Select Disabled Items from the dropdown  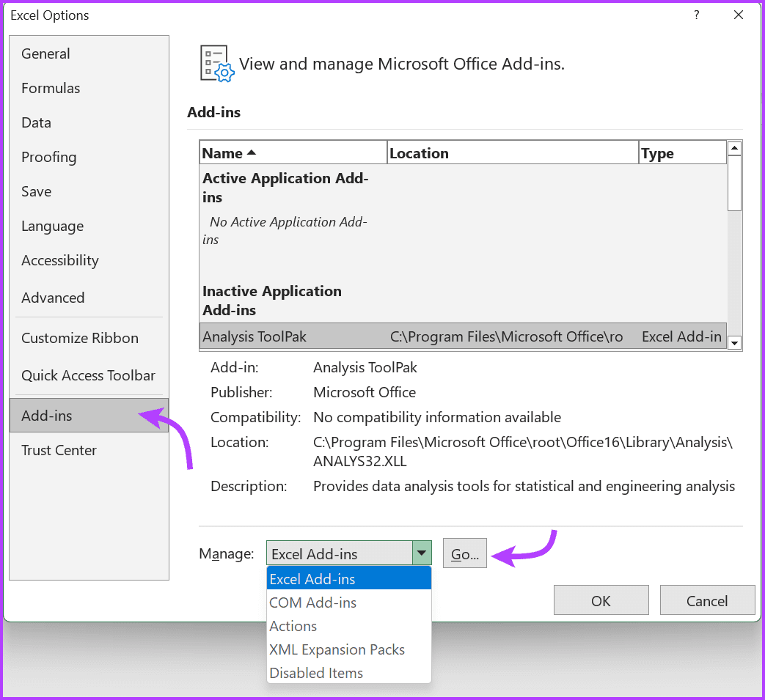point(315,673)
